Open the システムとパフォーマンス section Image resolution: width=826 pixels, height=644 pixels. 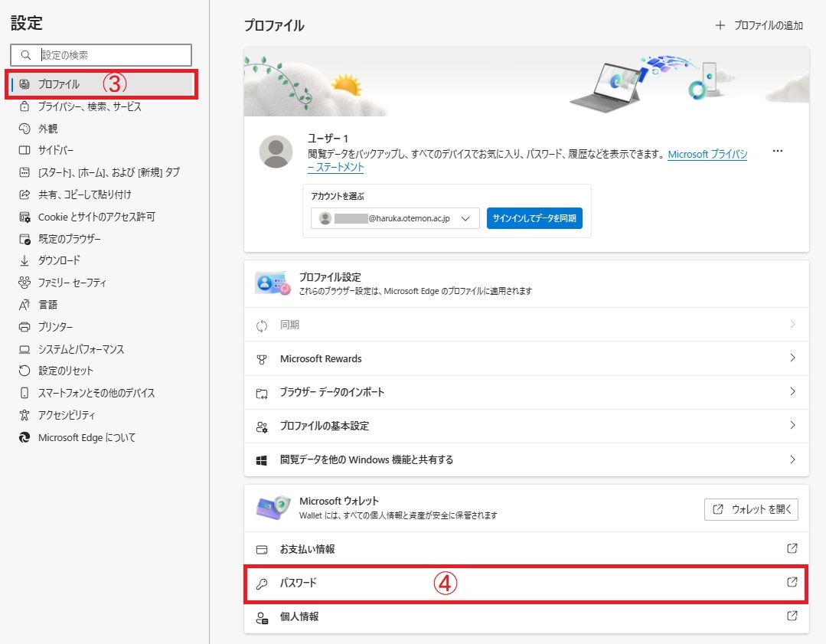point(81,349)
